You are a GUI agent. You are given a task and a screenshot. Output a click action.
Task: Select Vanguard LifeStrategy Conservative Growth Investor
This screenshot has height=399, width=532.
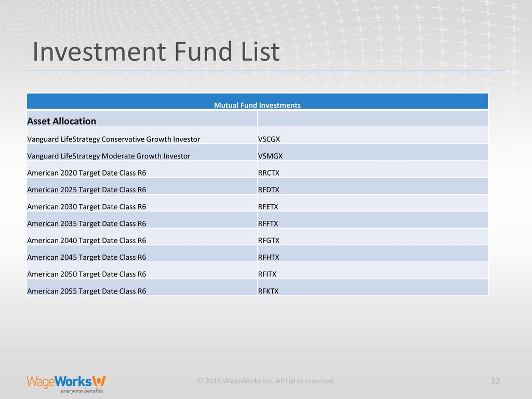(114, 139)
